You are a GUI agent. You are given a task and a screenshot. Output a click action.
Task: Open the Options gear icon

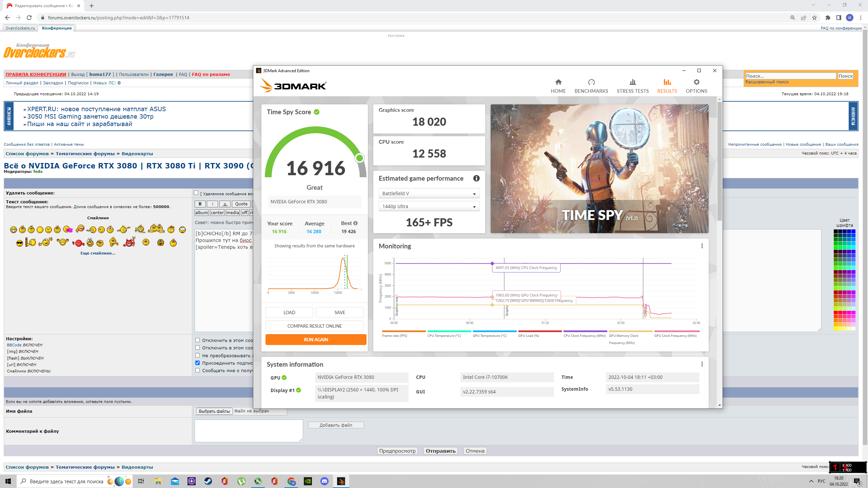[x=696, y=82]
